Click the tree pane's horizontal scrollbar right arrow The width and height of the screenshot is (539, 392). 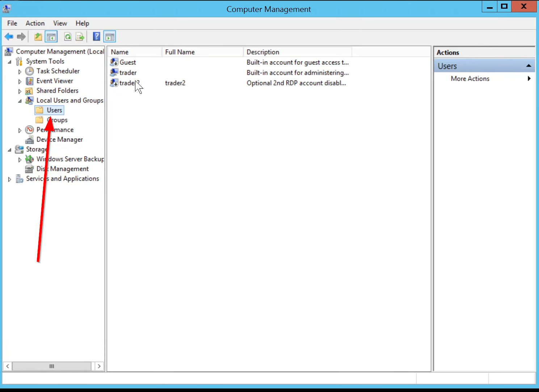click(x=99, y=366)
